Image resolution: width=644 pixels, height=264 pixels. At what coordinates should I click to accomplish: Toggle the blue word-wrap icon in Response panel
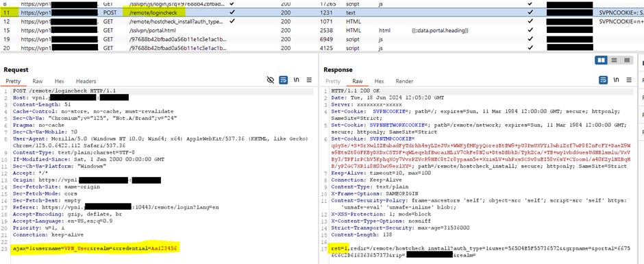pos(604,80)
